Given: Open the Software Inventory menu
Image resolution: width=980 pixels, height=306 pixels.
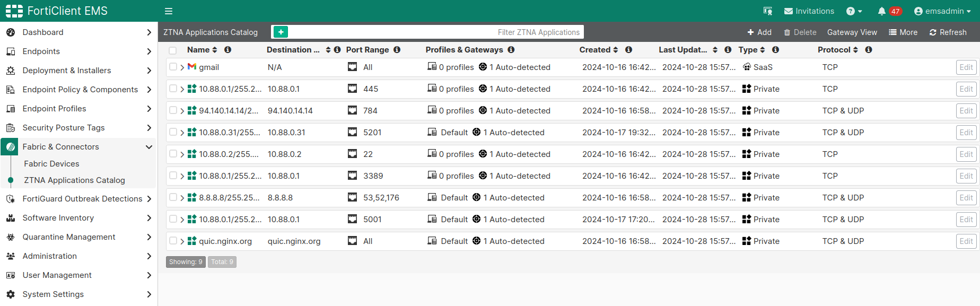Looking at the screenshot, I should point(58,218).
